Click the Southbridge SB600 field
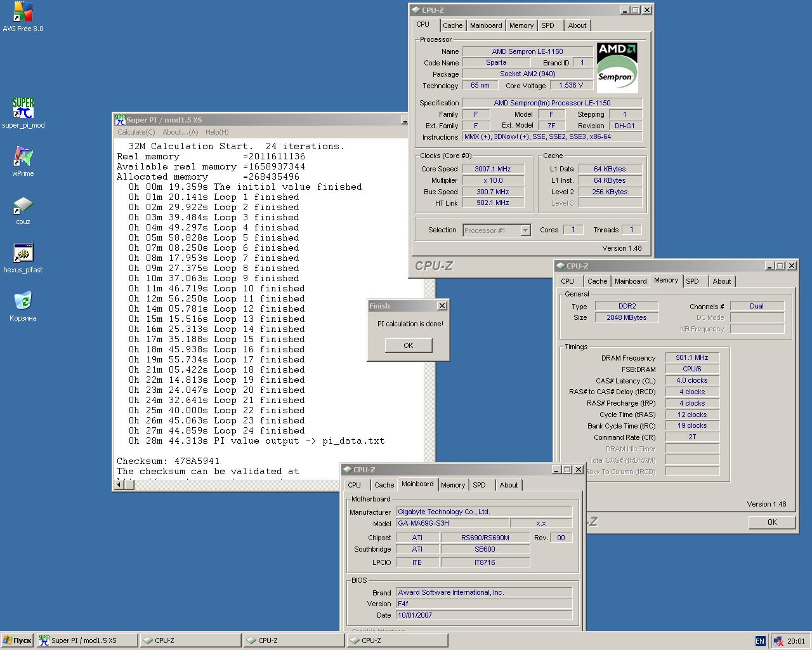This screenshot has width=812, height=650. click(485, 549)
